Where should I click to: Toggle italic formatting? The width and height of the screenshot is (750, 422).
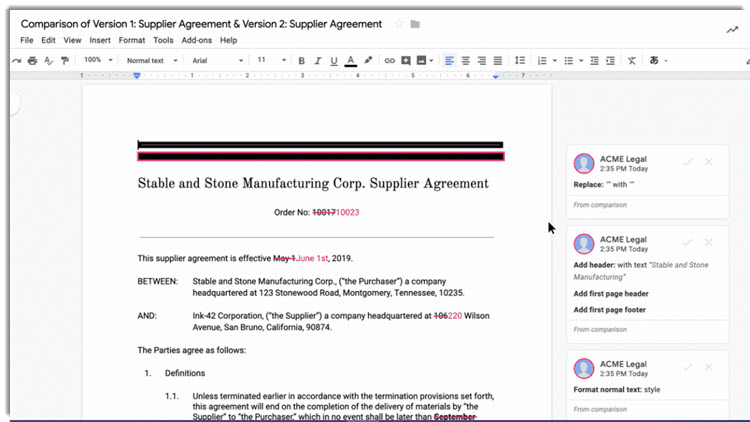click(318, 61)
